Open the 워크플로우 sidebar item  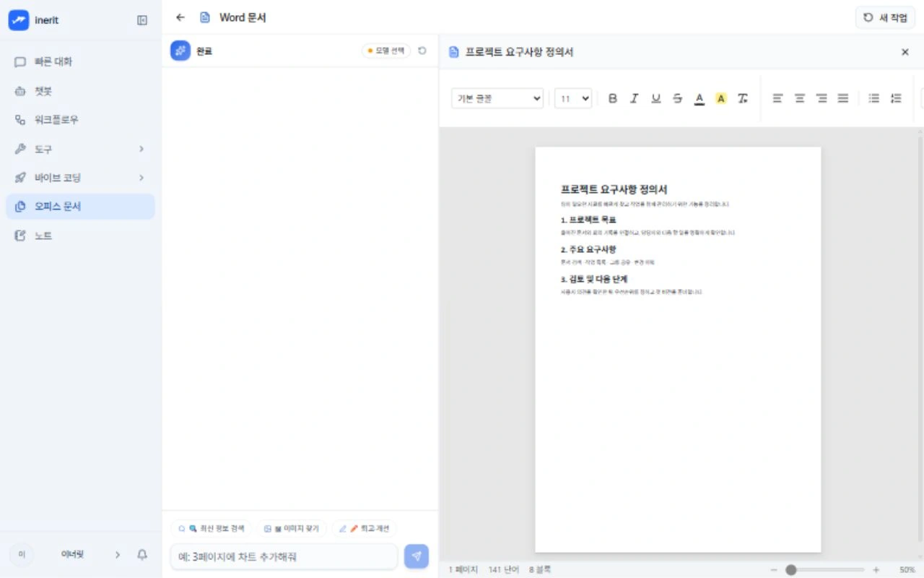(x=80, y=120)
